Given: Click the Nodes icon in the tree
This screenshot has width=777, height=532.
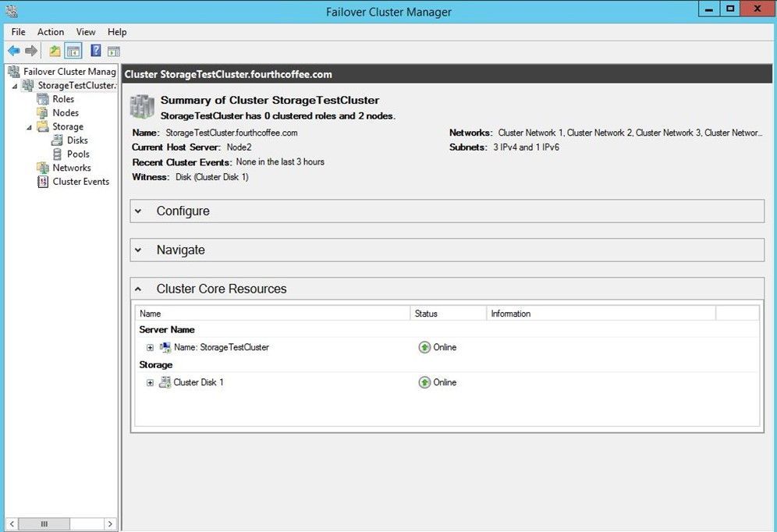Looking at the screenshot, I should [43, 113].
